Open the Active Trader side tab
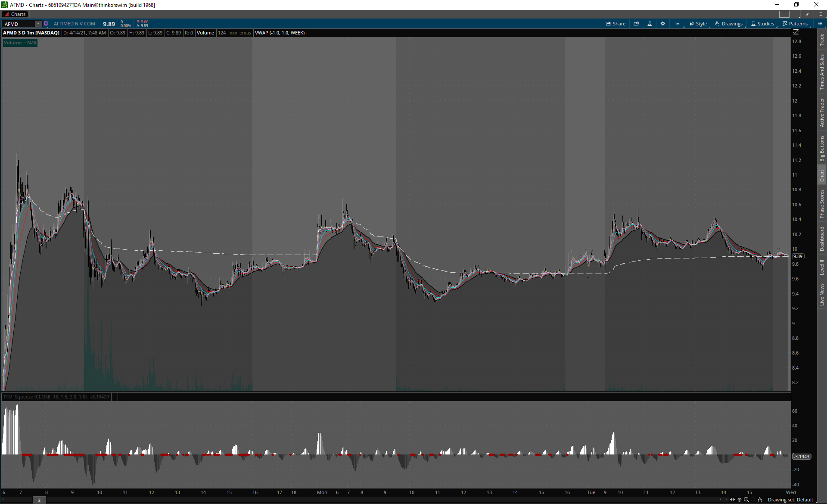This screenshot has width=827, height=504. (822, 112)
